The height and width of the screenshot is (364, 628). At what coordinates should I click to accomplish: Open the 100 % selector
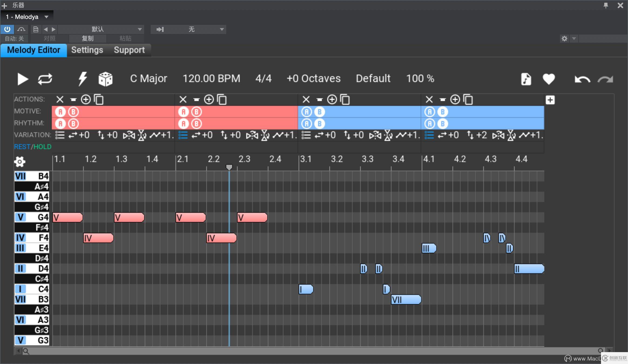coord(420,79)
